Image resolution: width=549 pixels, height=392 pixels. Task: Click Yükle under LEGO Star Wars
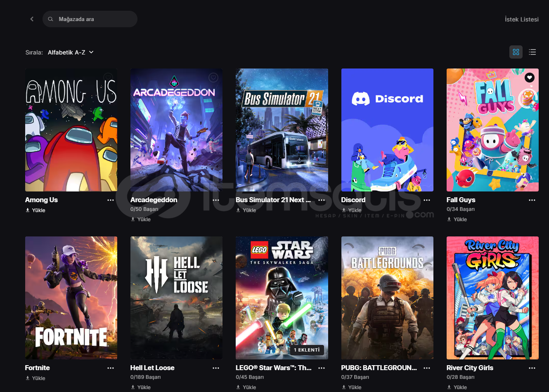click(246, 387)
